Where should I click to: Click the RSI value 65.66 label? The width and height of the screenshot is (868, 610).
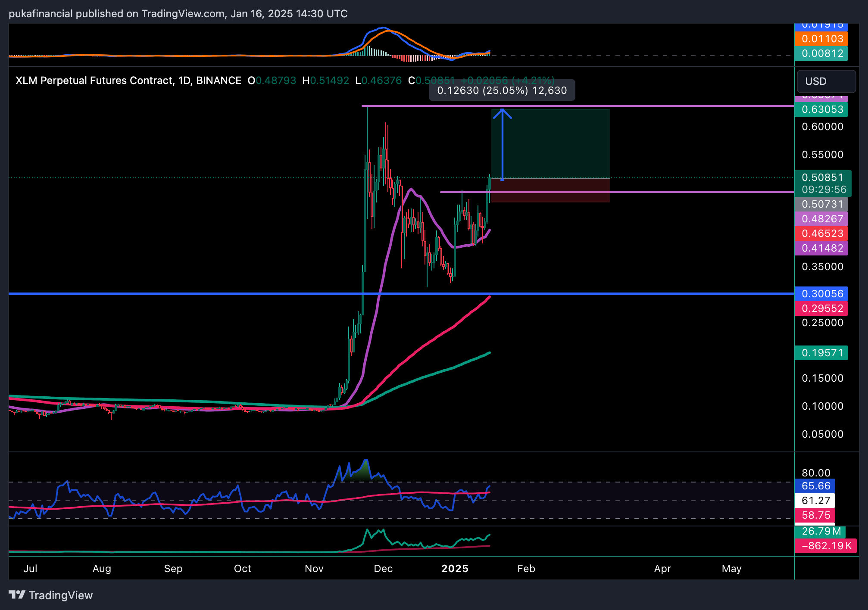tap(815, 486)
